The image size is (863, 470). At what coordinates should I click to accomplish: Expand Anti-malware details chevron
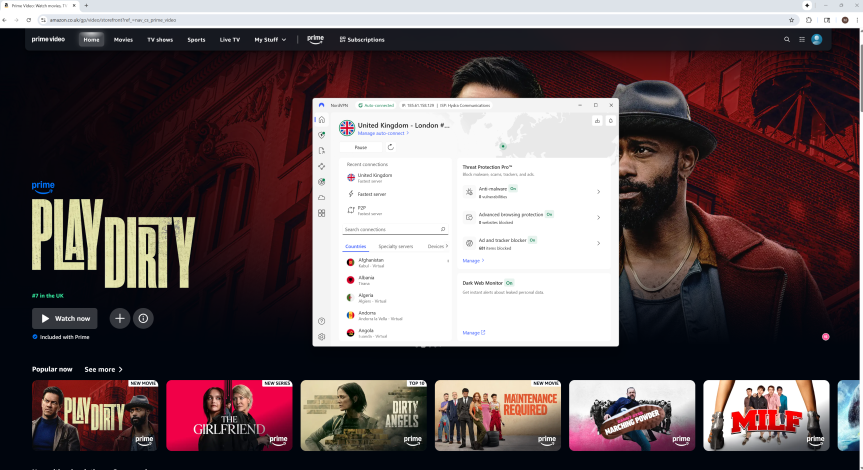pyautogui.click(x=598, y=192)
